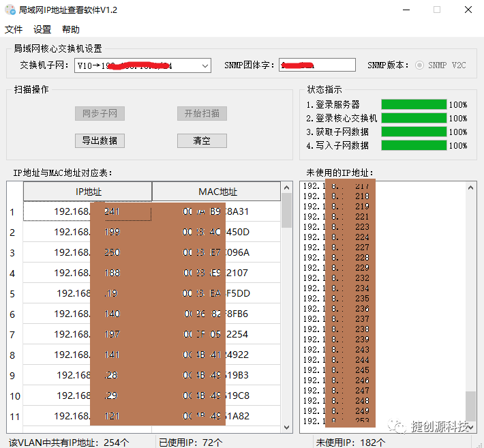The width and height of the screenshot is (484, 448).
Task: Click the MAC地址 column header
Action: (x=216, y=192)
